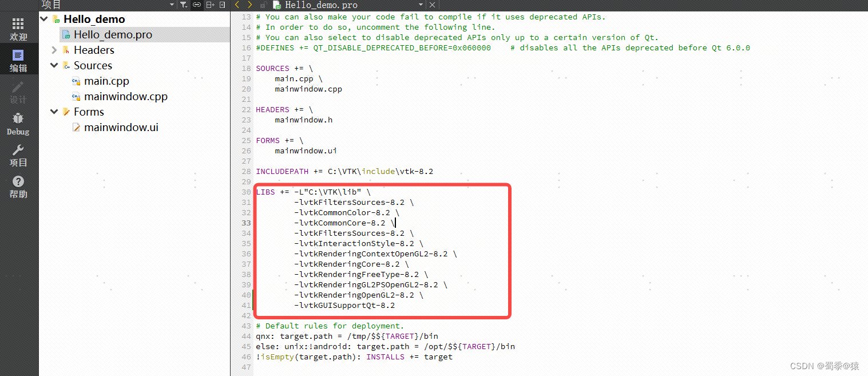The image size is (868, 376).
Task: Close the sidebar via the collapse-panel icon
Action: click(223, 5)
